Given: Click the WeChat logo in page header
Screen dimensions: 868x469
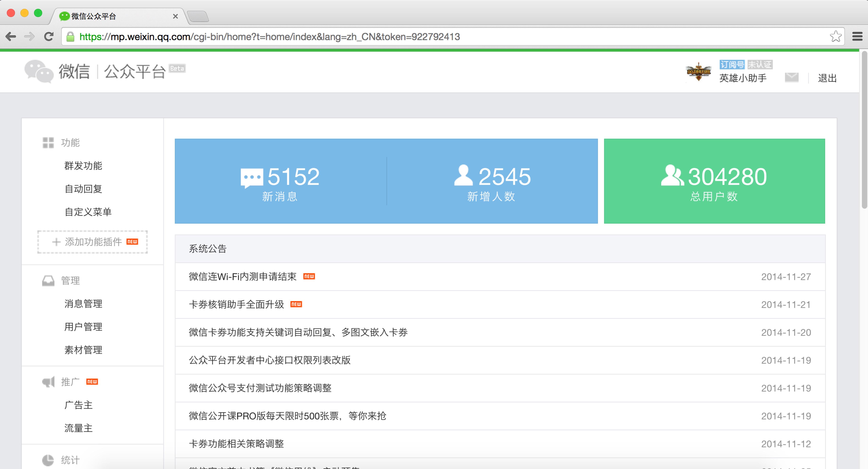Looking at the screenshot, I should tap(39, 71).
